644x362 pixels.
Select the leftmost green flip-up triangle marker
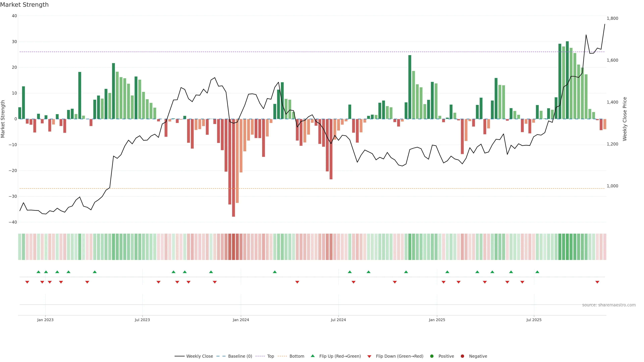[x=39, y=272]
